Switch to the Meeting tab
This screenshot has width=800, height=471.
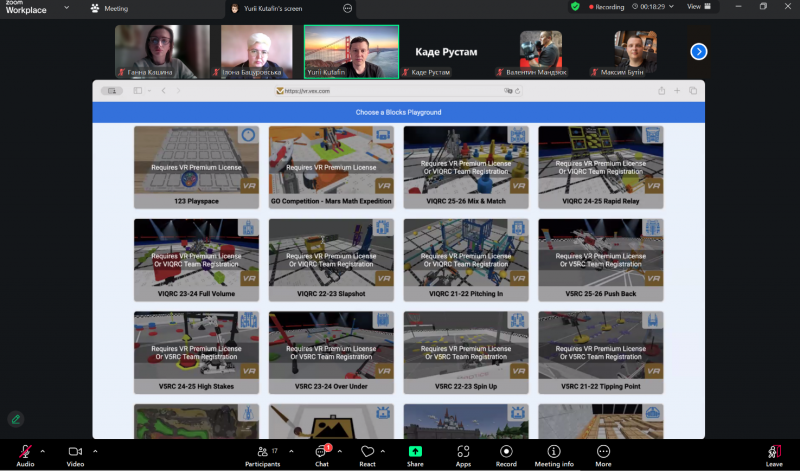(x=109, y=8)
